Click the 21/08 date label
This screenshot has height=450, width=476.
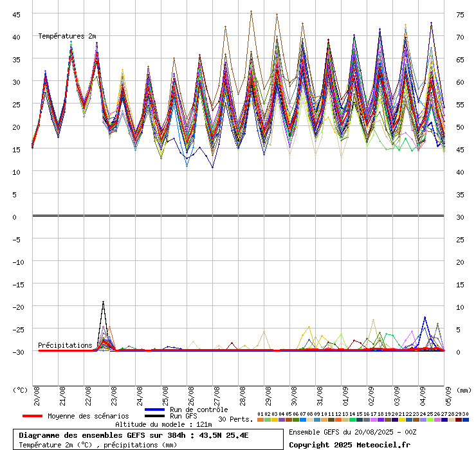(x=62, y=396)
